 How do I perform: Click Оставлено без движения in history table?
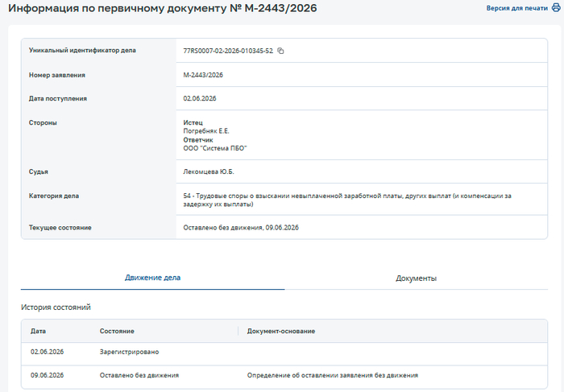tap(139, 375)
